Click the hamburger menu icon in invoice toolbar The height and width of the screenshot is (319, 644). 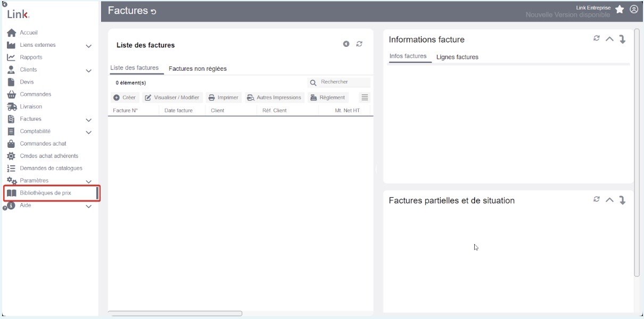pos(365,97)
